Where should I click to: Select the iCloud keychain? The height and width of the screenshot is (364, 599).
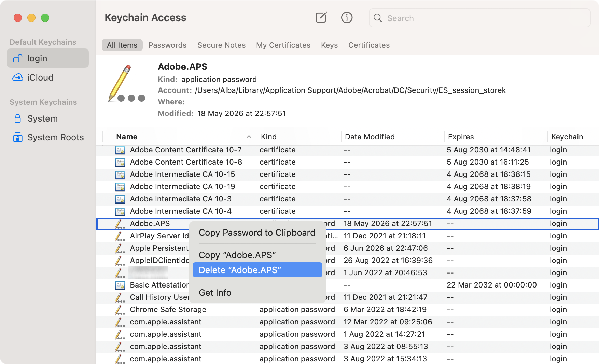[48, 78]
